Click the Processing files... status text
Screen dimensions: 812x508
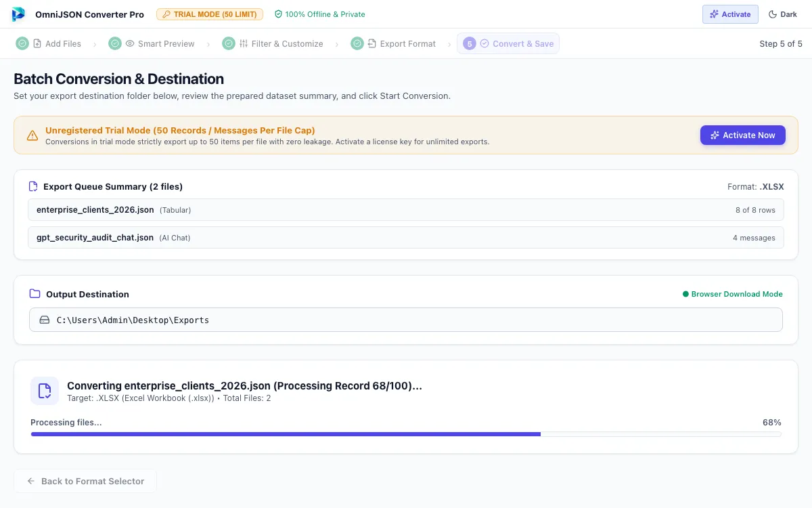tap(66, 423)
